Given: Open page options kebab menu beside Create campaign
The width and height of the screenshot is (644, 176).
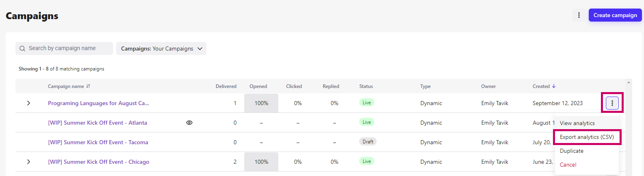Looking at the screenshot, I should pyautogui.click(x=579, y=15).
